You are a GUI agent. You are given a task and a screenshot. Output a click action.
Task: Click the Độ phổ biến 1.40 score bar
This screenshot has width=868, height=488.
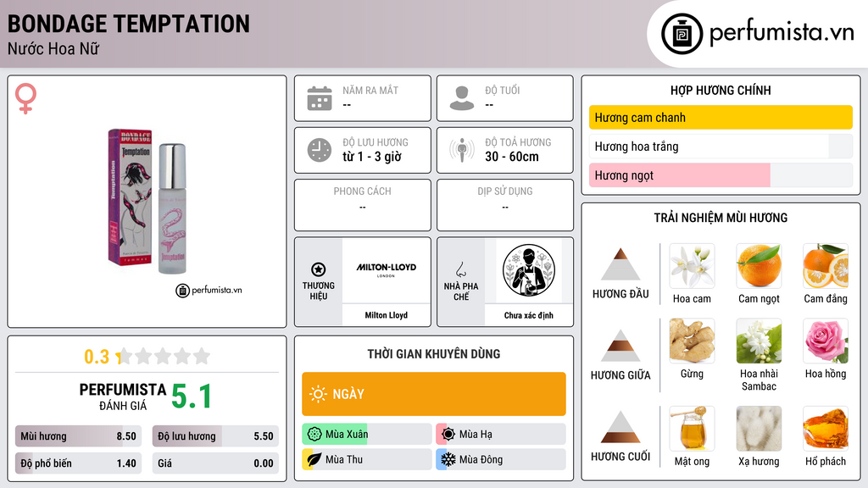click(78, 463)
